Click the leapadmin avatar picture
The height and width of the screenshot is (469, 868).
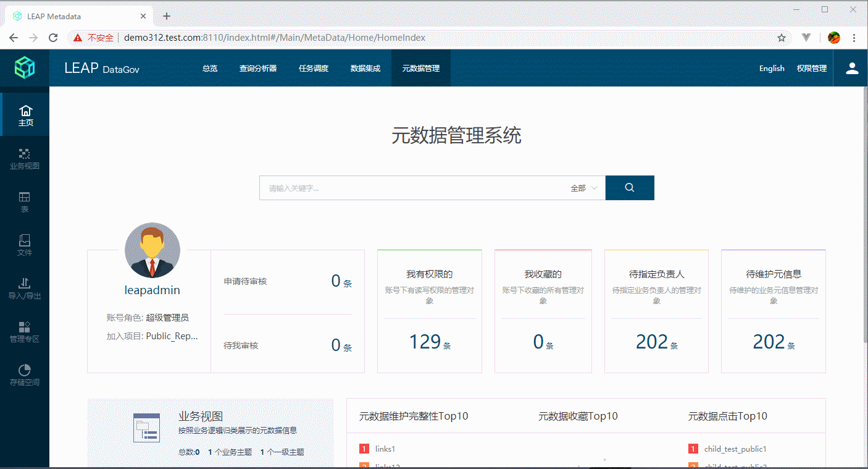point(152,250)
